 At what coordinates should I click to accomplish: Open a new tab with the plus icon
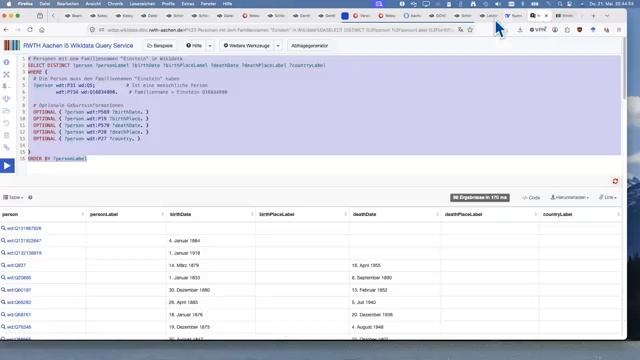[x=593, y=16]
